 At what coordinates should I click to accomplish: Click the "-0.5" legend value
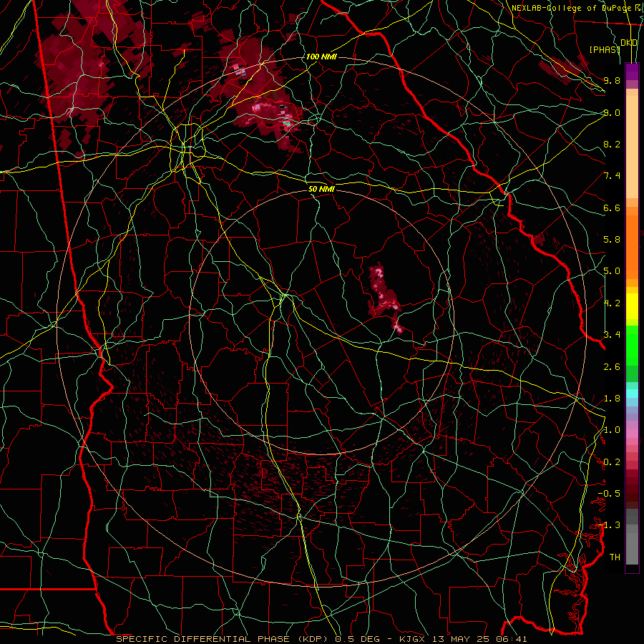point(610,494)
